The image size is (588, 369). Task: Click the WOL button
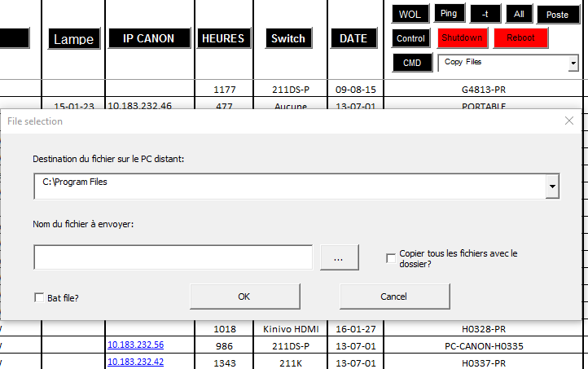click(409, 14)
